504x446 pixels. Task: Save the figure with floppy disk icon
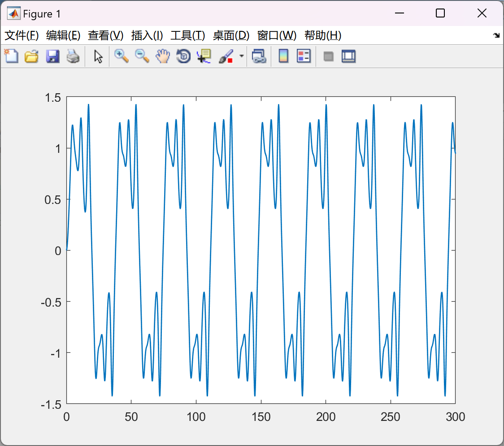52,56
